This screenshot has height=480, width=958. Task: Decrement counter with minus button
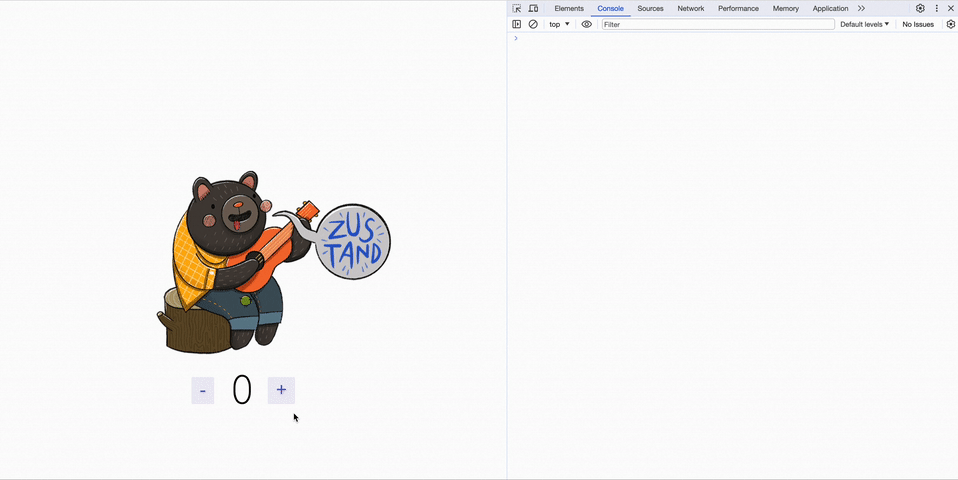click(203, 390)
